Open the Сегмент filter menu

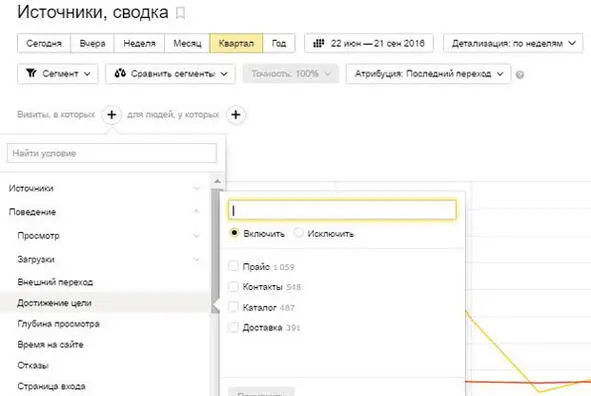click(x=58, y=73)
